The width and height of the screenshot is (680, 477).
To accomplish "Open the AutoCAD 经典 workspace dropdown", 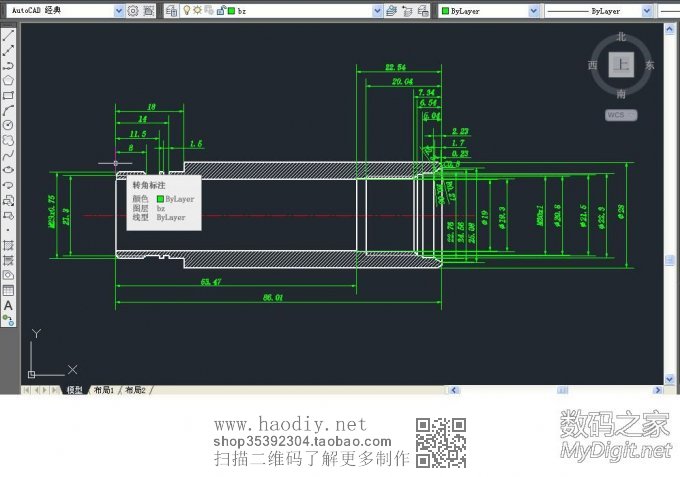I will click(119, 10).
